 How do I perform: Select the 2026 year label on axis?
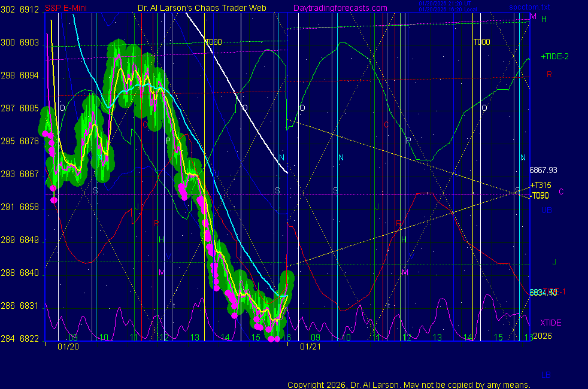tap(542, 336)
